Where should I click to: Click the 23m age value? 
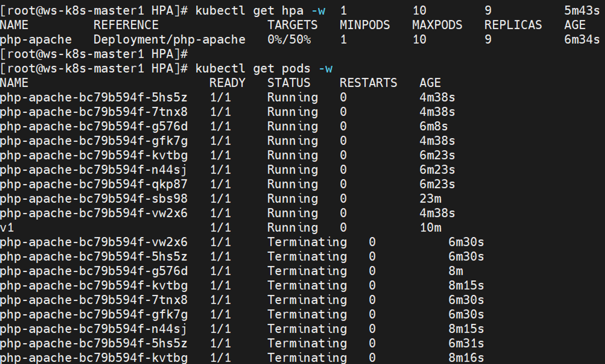(x=430, y=199)
